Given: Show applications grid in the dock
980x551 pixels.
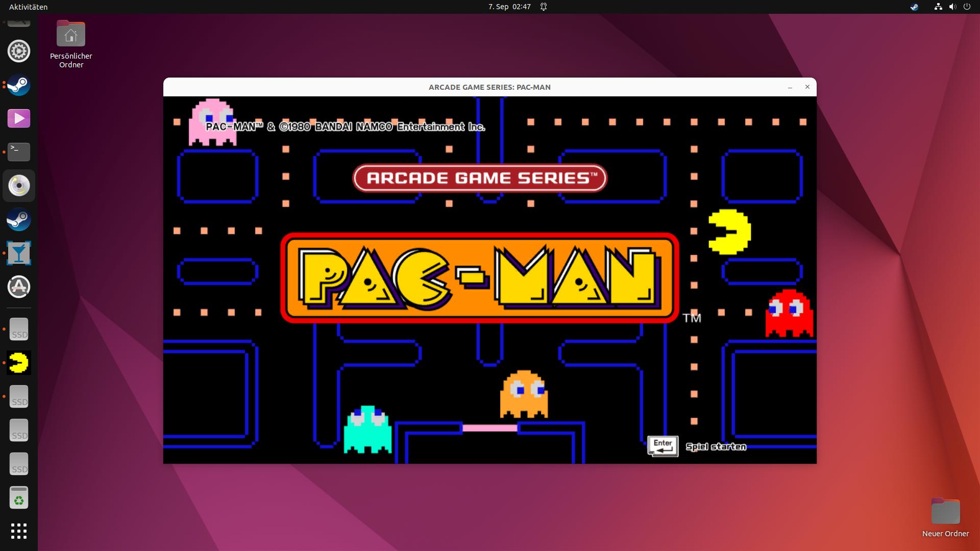Looking at the screenshot, I should coord(19,531).
